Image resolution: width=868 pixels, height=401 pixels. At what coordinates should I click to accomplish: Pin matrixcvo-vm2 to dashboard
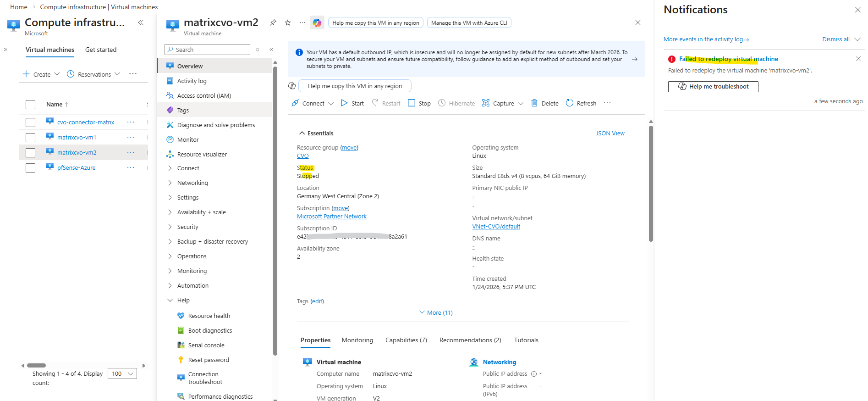[x=273, y=22]
